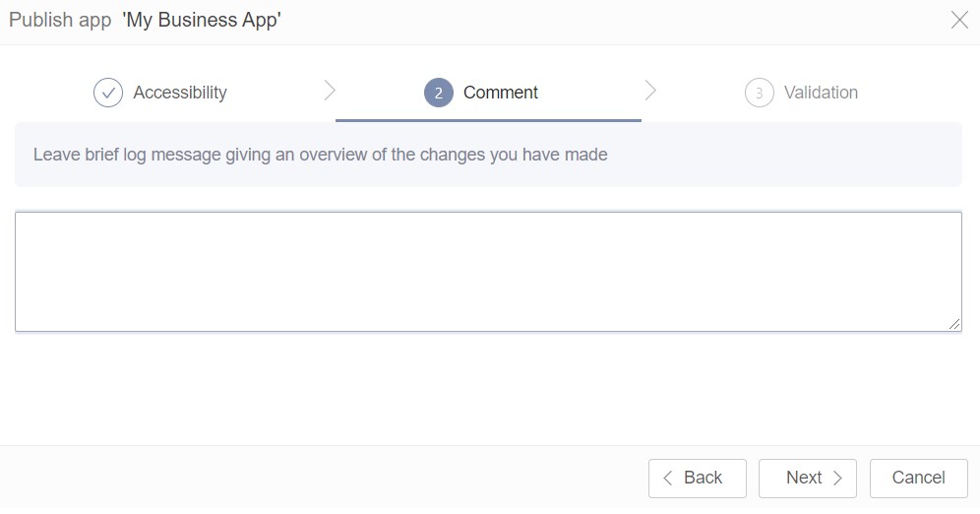Click the step 2 number circle
Viewport: 980px width, 514px height.
tap(439, 93)
